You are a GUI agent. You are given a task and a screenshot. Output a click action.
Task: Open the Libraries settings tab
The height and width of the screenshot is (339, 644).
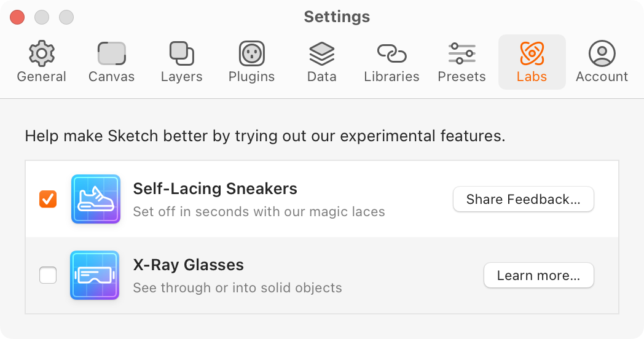tap(391, 62)
